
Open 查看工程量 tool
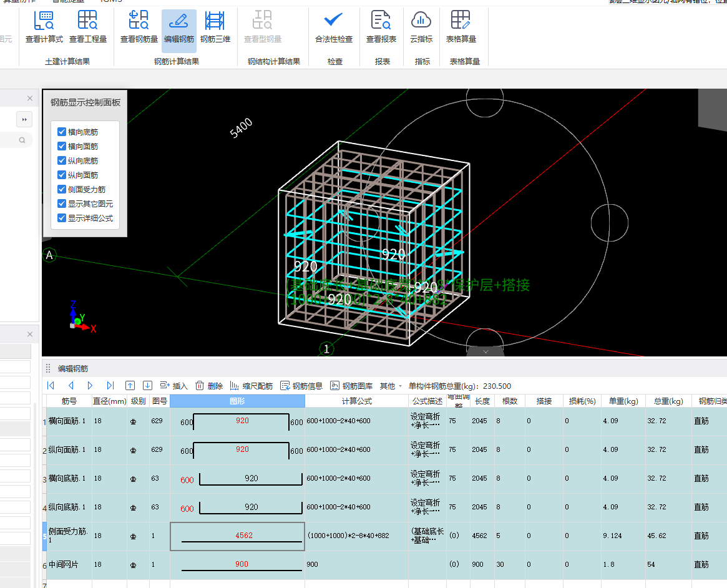87,28
